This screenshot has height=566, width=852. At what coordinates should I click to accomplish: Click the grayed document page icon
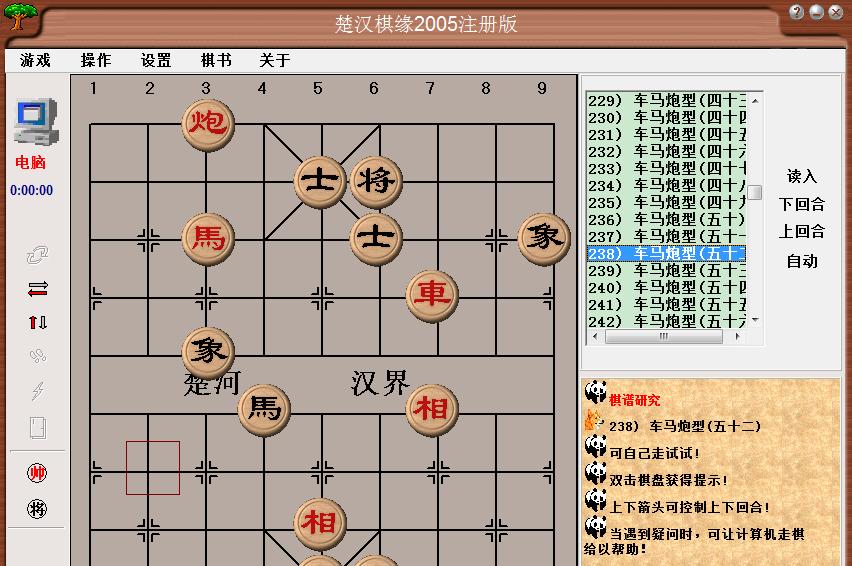pyautogui.click(x=37, y=428)
